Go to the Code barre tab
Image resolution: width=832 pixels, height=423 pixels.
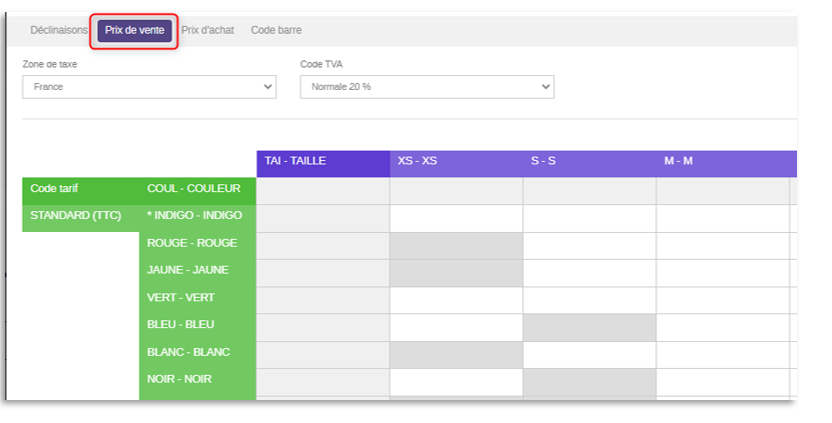276,30
